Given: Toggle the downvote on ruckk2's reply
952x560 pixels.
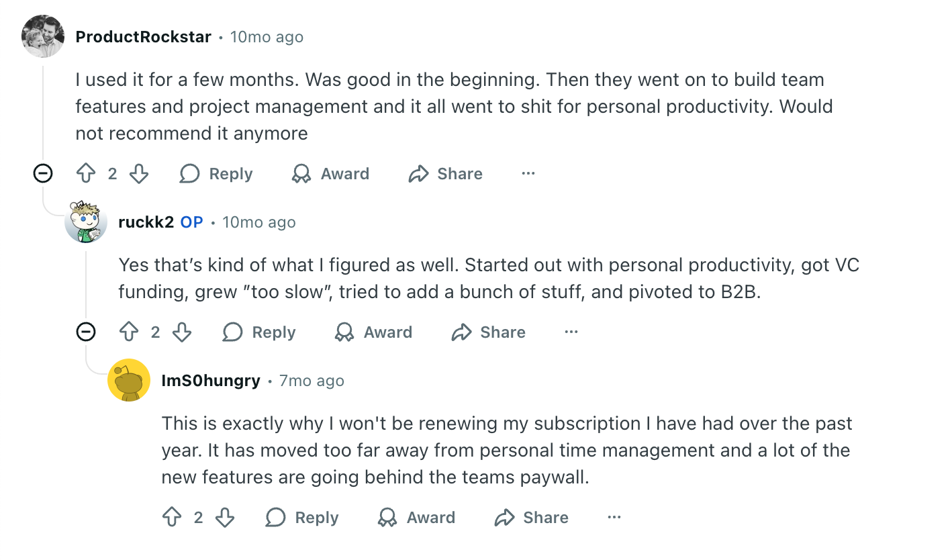Looking at the screenshot, I should (182, 332).
